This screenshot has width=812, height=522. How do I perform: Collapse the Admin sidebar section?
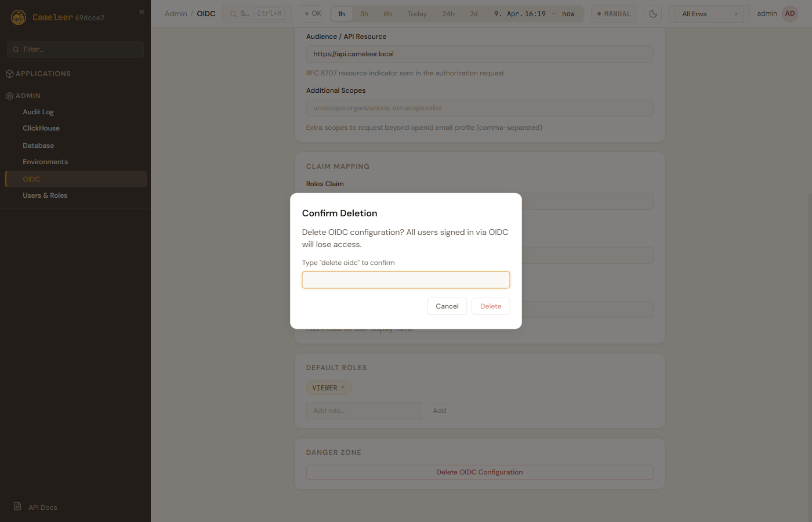coord(28,96)
